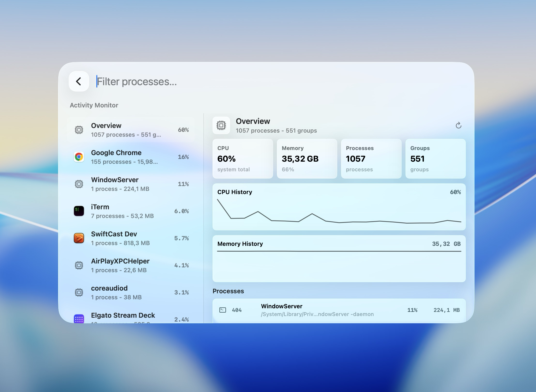Click "7 processes - 53,2 MB" subtitle
This screenshot has width=536, height=392.
coord(122,216)
